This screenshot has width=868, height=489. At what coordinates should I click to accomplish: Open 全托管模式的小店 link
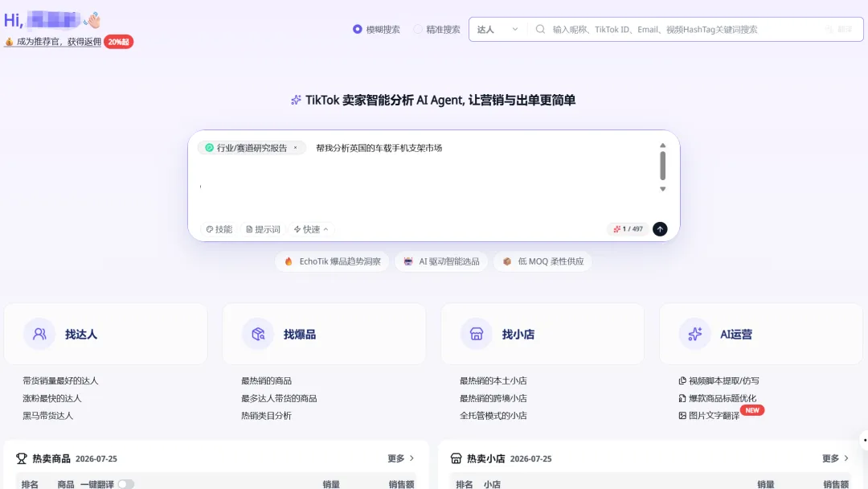coord(493,415)
